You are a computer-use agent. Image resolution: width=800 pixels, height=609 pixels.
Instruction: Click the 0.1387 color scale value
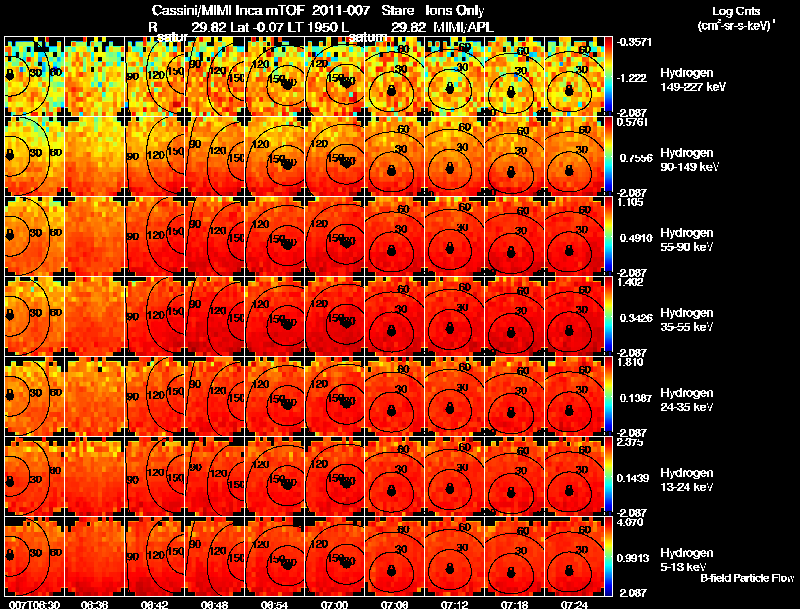point(636,398)
